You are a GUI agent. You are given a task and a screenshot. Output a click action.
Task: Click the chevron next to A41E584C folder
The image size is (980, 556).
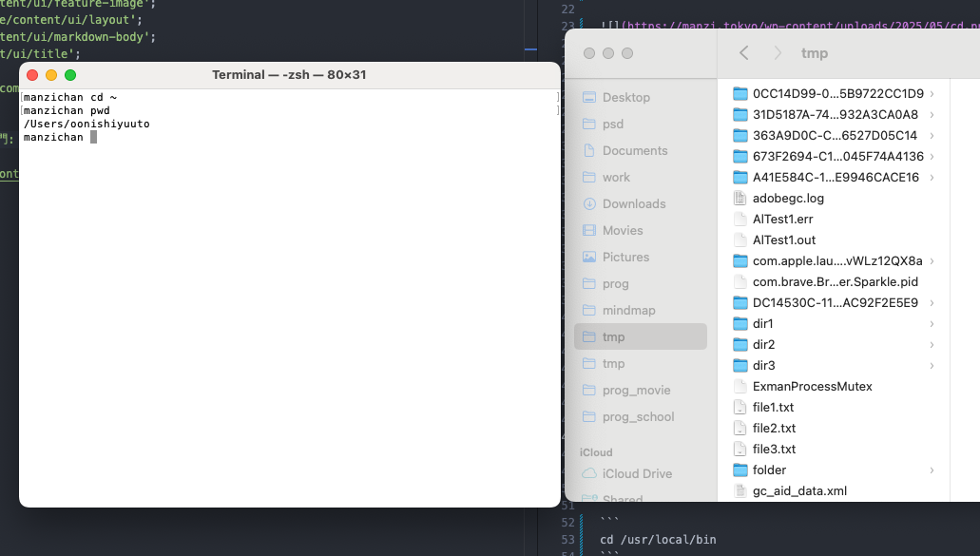(932, 178)
